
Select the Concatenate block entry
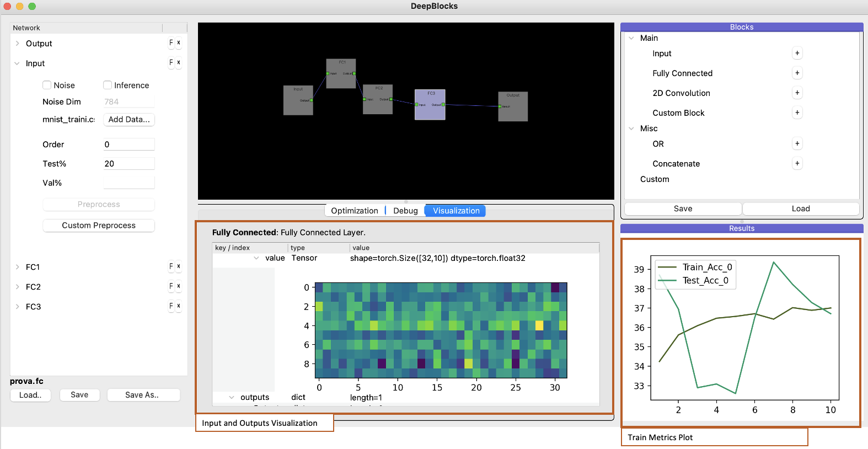[x=676, y=164]
